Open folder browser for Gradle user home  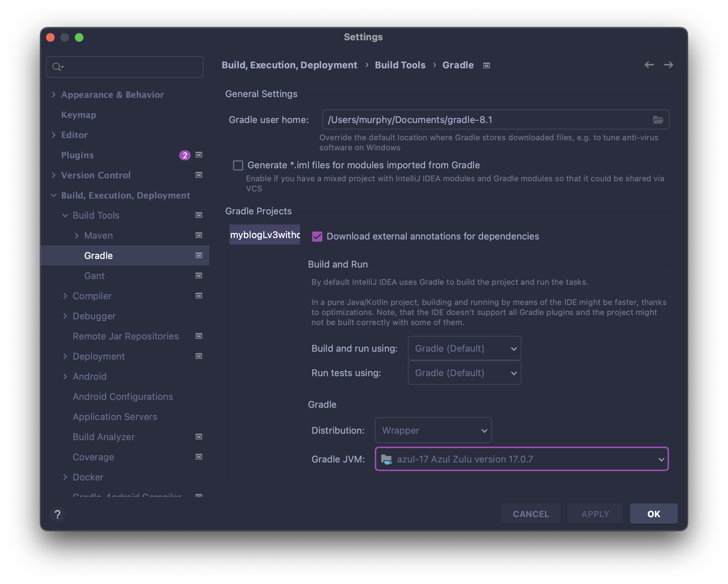coord(658,120)
